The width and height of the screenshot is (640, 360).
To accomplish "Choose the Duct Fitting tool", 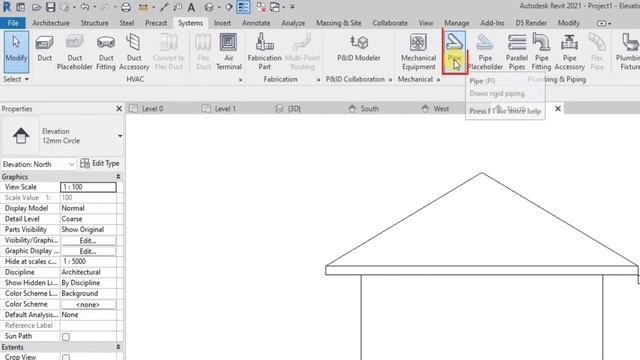I will tap(106, 52).
